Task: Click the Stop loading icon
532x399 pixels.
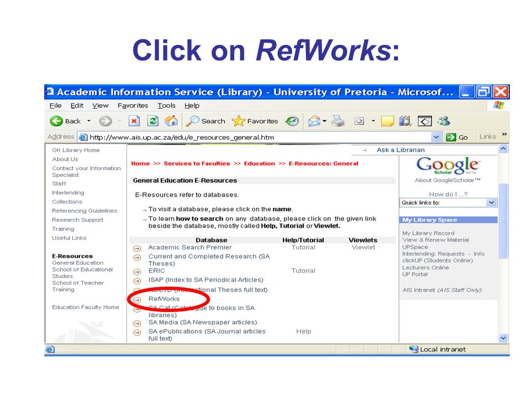Action: (134, 121)
